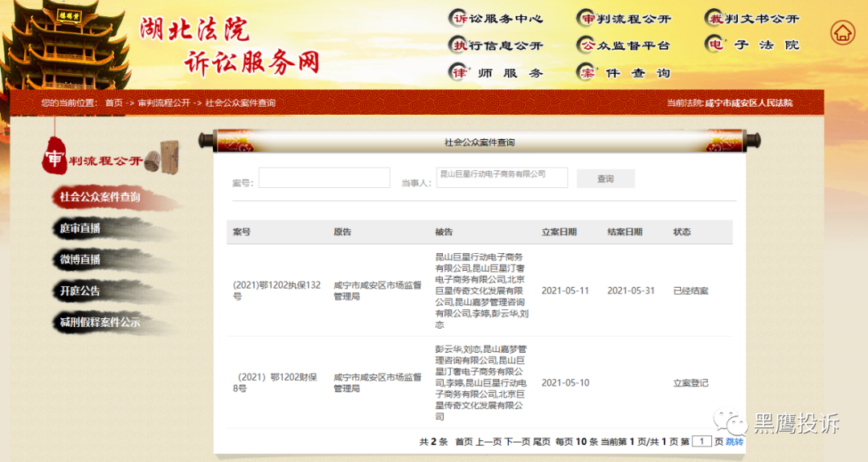Viewport: 868px width, 462px height.
Task: Focus the 当事人 input field
Action: 502,178
